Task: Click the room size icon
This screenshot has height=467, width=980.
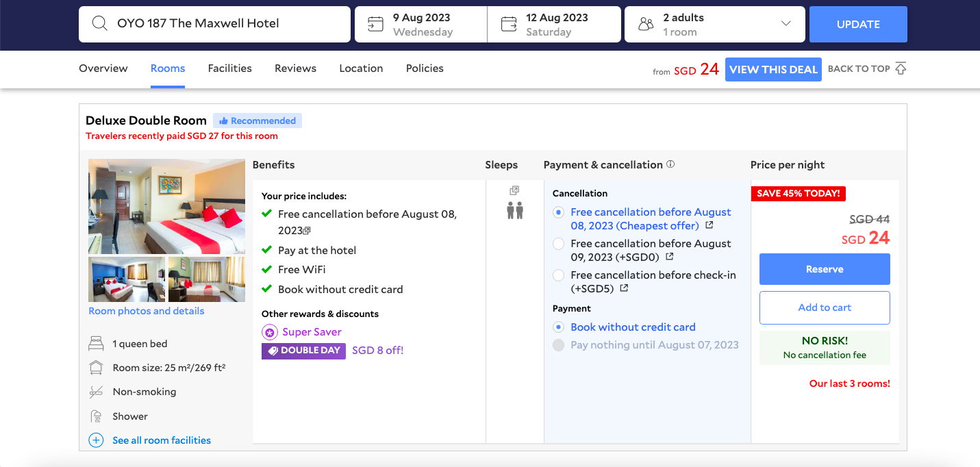Action: tap(96, 368)
